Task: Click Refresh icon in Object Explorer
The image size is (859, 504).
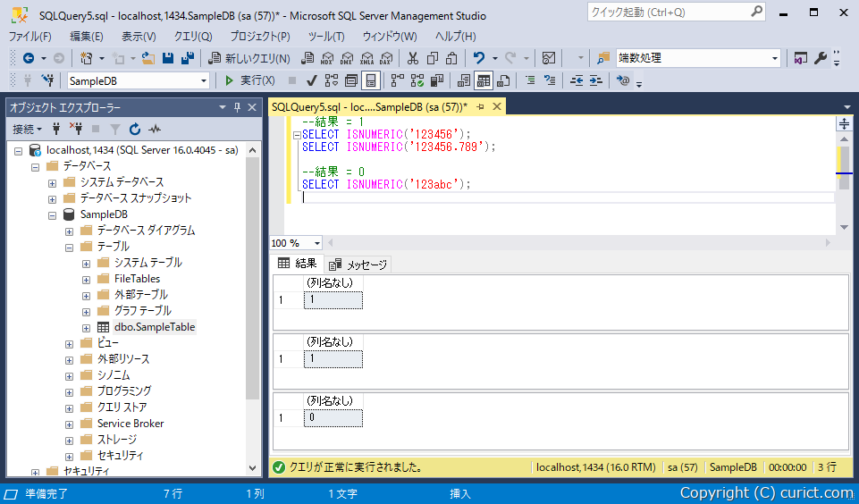Action: (135, 130)
